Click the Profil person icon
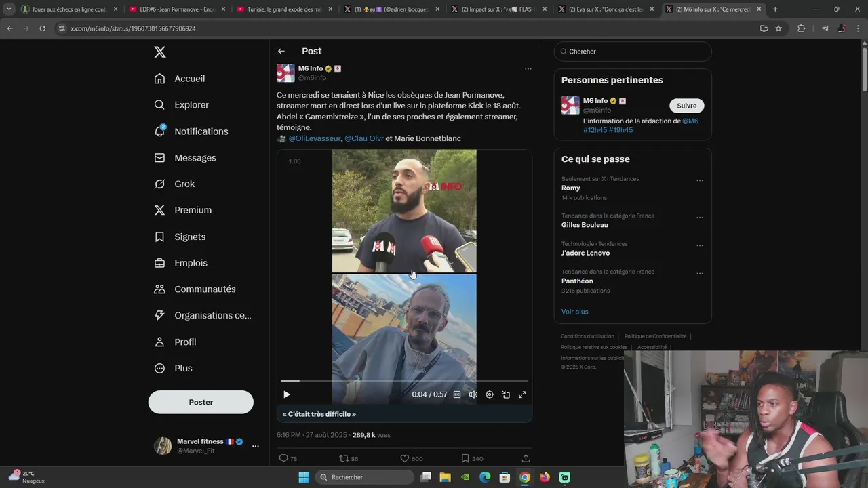Viewport: 868px width, 488px height. (159, 342)
